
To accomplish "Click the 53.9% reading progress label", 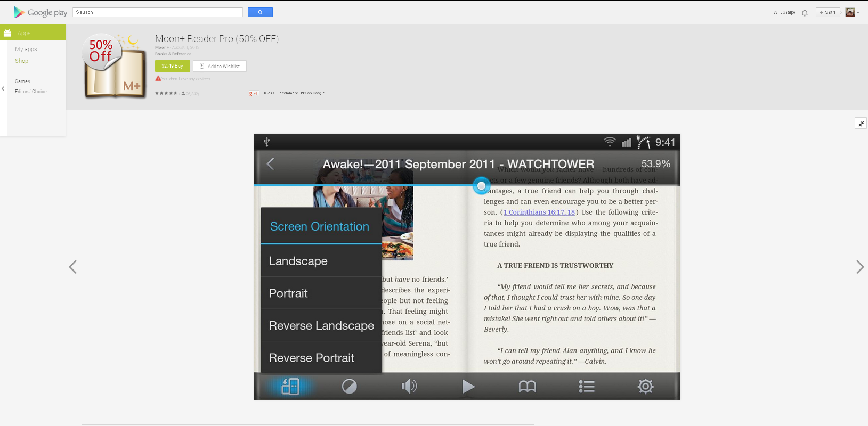I will tap(655, 164).
